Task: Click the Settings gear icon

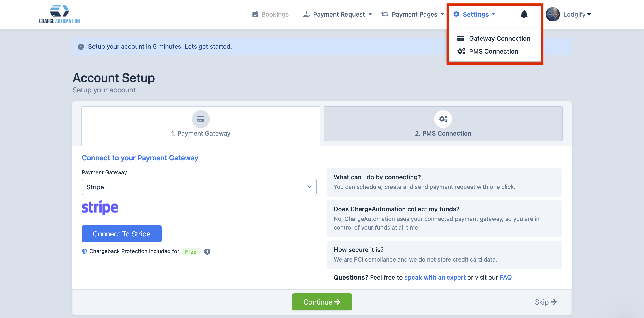Action: 456,14
